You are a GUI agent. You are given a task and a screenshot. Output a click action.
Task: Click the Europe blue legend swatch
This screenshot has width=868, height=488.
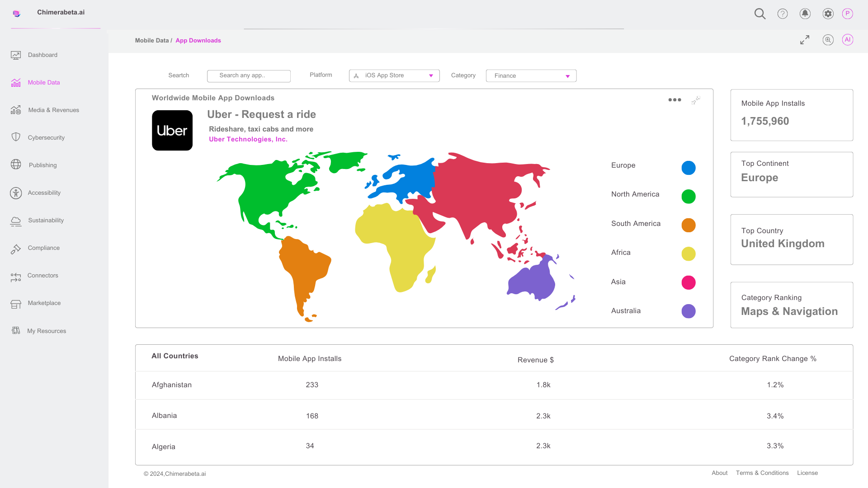pyautogui.click(x=689, y=168)
